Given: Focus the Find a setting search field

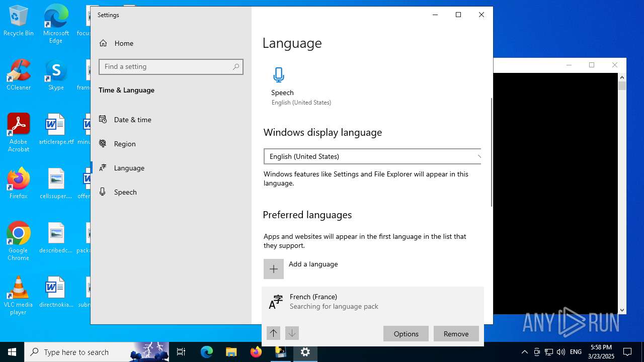Looking at the screenshot, I should point(171,66).
